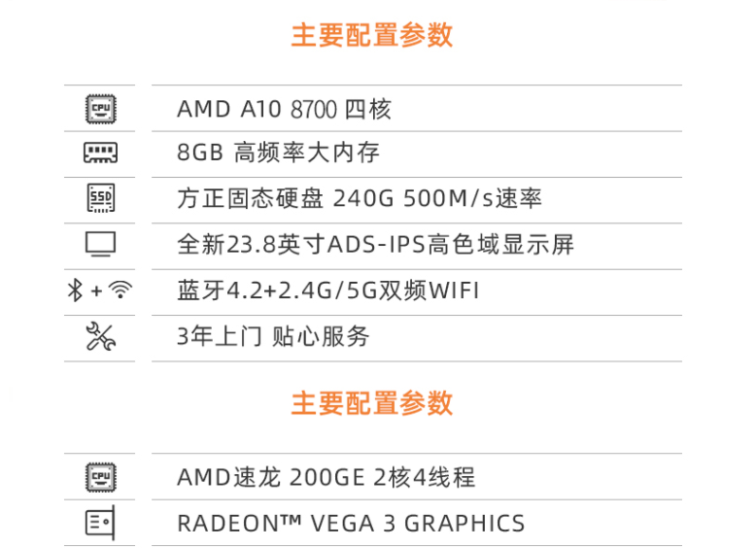The image size is (756, 548).
Task: Click the AMD速龙 200GE 2核4线程 text
Action: pos(326,478)
